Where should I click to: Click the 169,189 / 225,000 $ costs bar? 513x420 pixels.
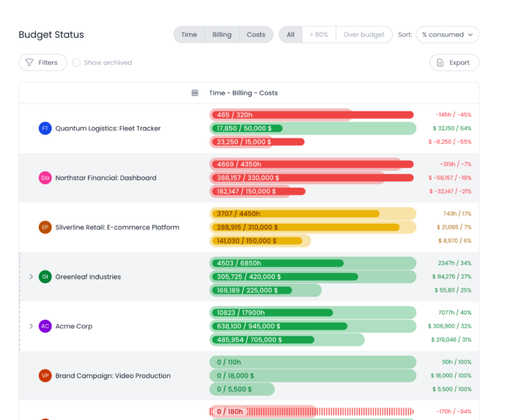pyautogui.click(x=265, y=290)
